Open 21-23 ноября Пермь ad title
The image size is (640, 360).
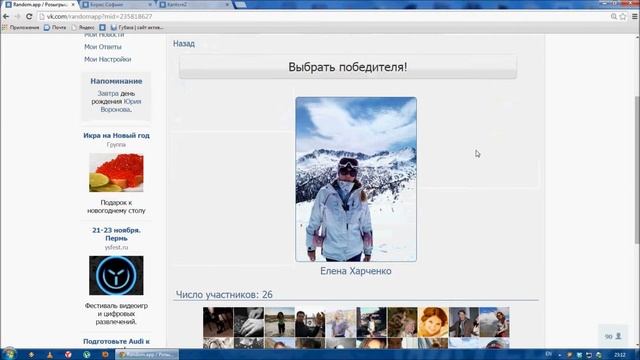(116, 234)
